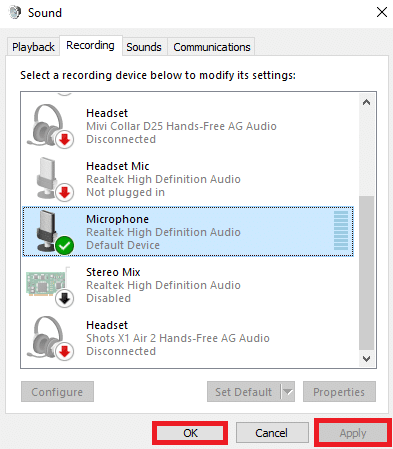Open the Sounds tab
The image size is (393, 449).
coord(144,47)
